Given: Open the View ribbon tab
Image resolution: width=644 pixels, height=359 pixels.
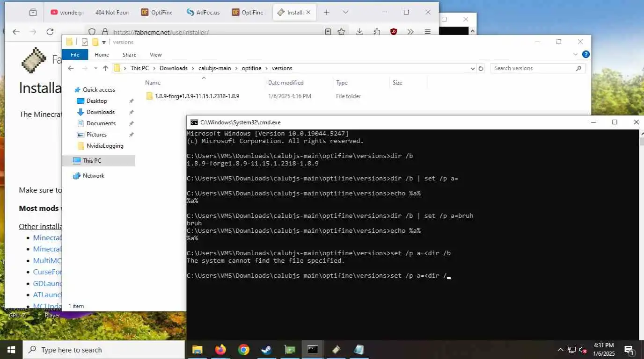Looking at the screenshot, I should click(156, 55).
